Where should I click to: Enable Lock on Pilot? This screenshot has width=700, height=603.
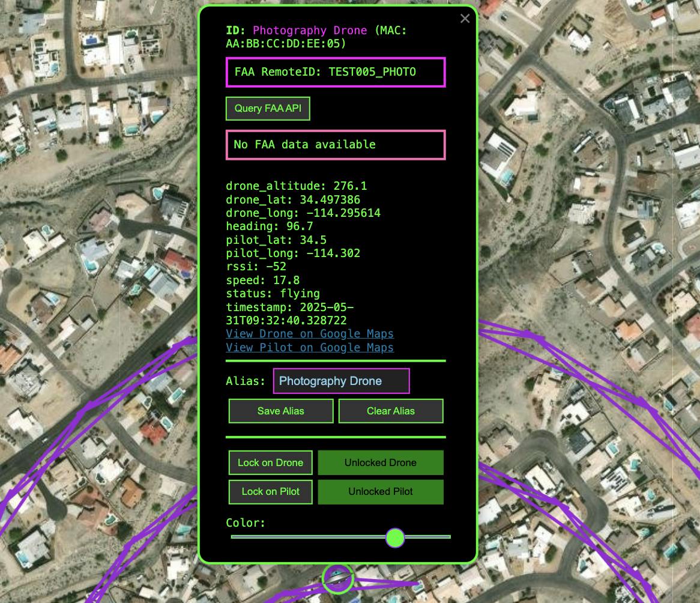tap(270, 492)
